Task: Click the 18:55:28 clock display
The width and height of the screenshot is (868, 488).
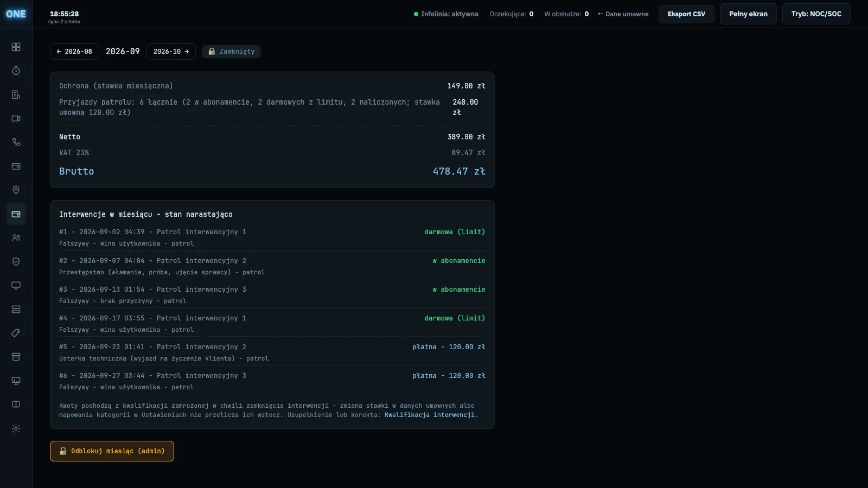Action: point(64,14)
